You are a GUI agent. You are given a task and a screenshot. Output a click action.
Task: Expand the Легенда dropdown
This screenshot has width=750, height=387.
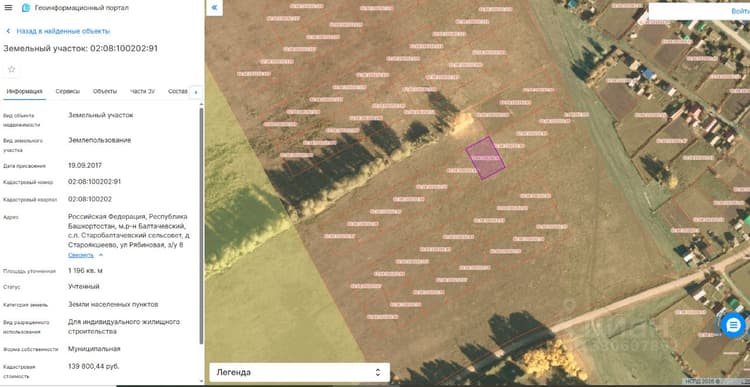click(x=299, y=372)
